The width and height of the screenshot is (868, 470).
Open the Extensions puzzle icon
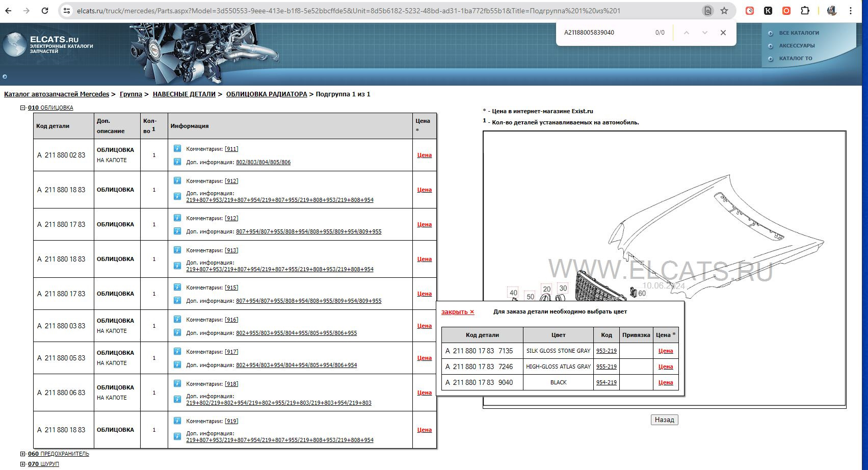click(x=805, y=11)
